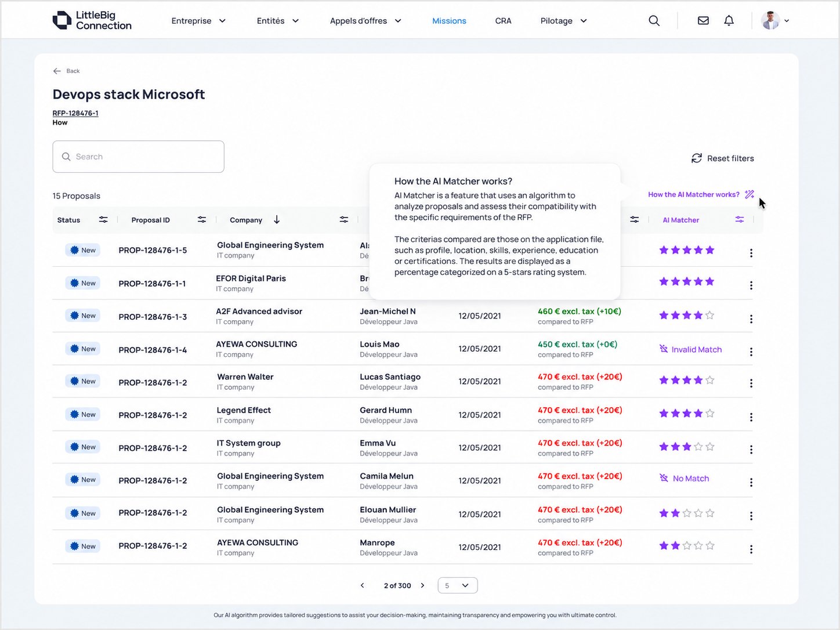
Task: Open row menu for Warren Walter
Action: (751, 383)
